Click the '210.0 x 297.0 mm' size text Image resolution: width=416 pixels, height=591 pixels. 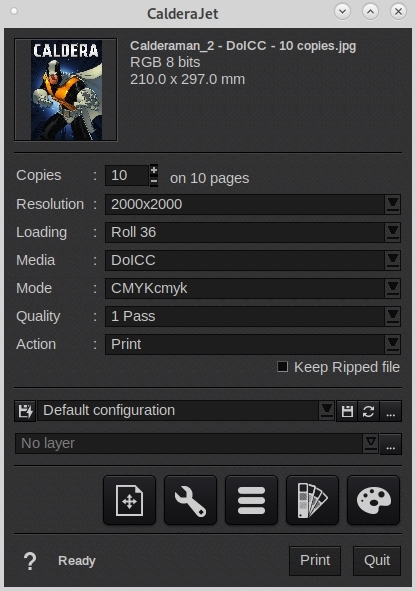click(188, 80)
